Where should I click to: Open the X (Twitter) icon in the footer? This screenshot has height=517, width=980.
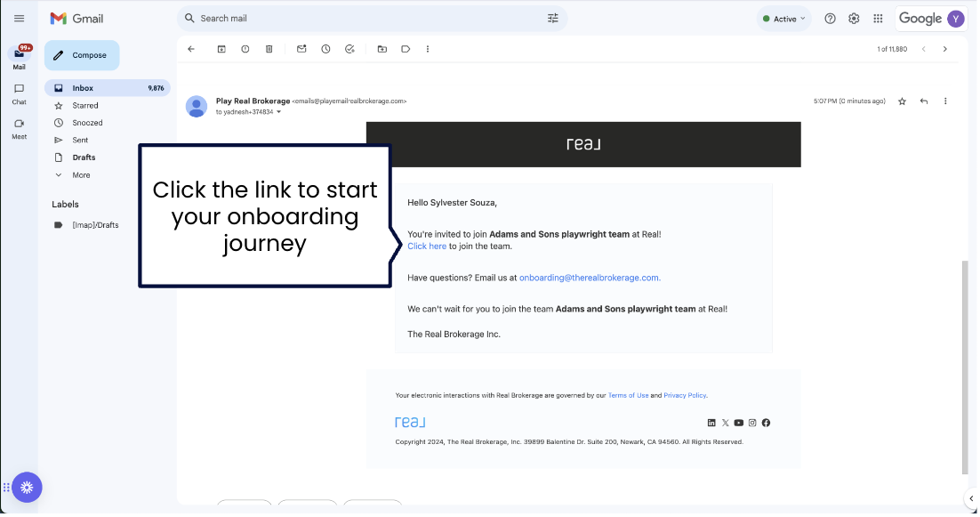pyautogui.click(x=725, y=424)
